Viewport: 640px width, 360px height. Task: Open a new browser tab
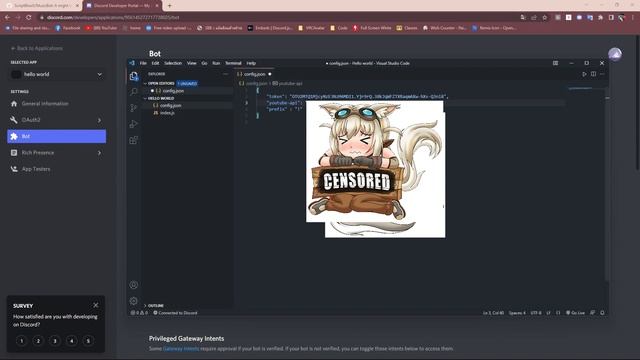click(x=169, y=6)
